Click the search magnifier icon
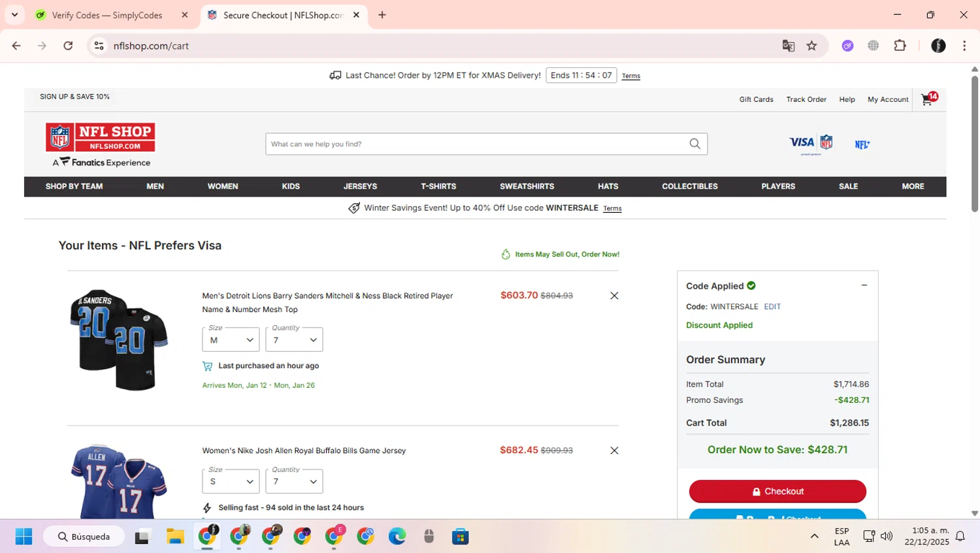The height and width of the screenshot is (553, 980). coord(694,144)
